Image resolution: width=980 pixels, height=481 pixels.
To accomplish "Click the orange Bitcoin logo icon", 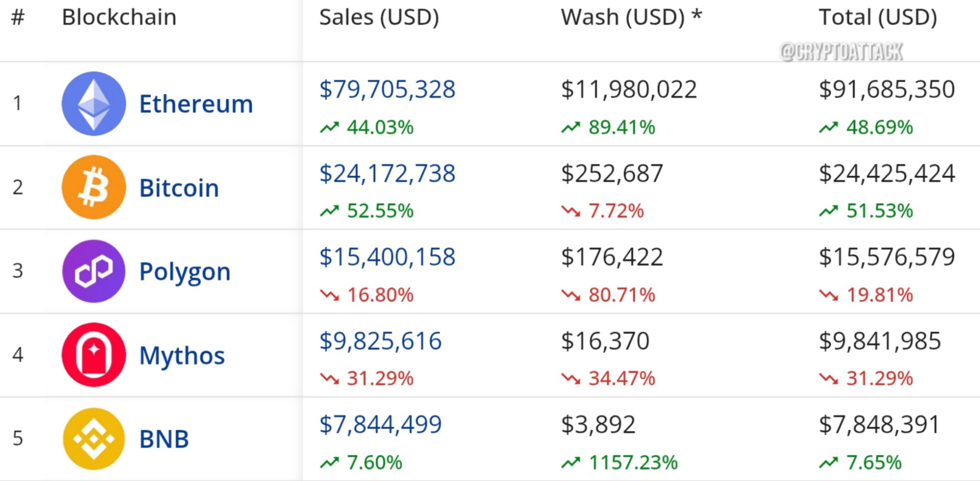I will pyautogui.click(x=94, y=187).
